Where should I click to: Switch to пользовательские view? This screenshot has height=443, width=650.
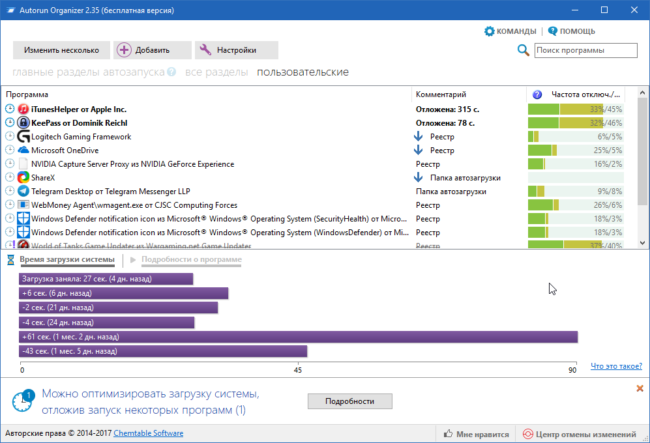(x=303, y=72)
